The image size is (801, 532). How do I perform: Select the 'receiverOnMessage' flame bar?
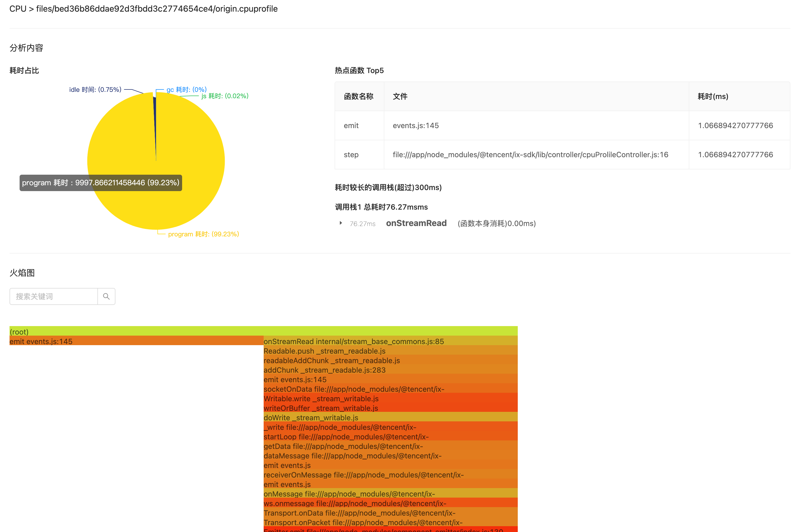coord(390,474)
